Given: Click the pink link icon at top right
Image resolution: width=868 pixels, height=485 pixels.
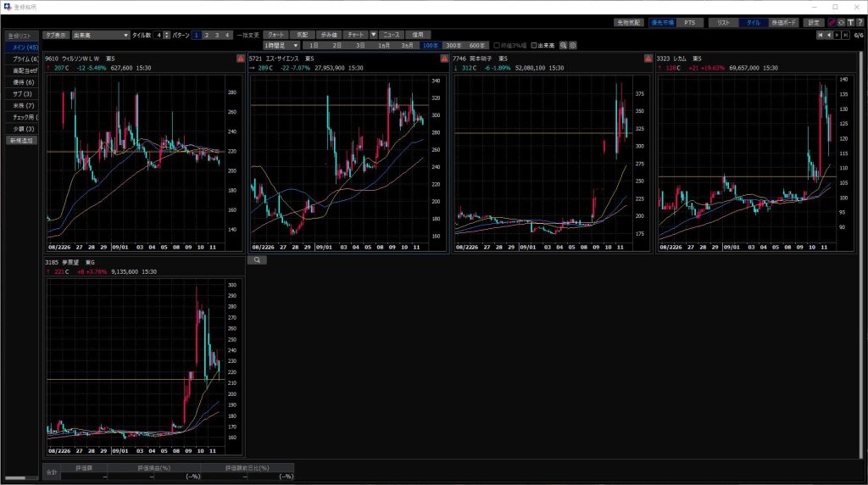Looking at the screenshot, I should pyautogui.click(x=831, y=22).
